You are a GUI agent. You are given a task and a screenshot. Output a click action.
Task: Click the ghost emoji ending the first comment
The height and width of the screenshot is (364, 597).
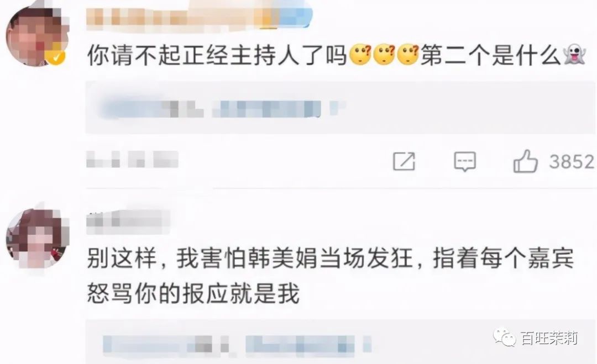pos(574,54)
